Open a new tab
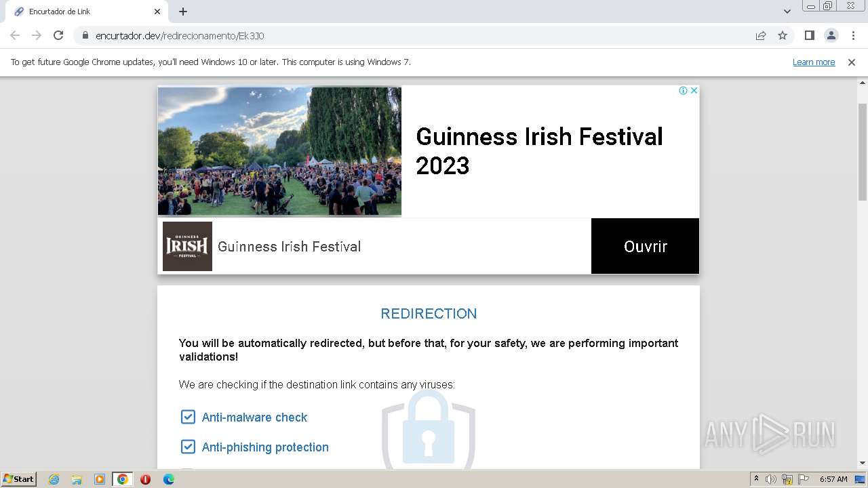The image size is (868, 488). click(183, 12)
